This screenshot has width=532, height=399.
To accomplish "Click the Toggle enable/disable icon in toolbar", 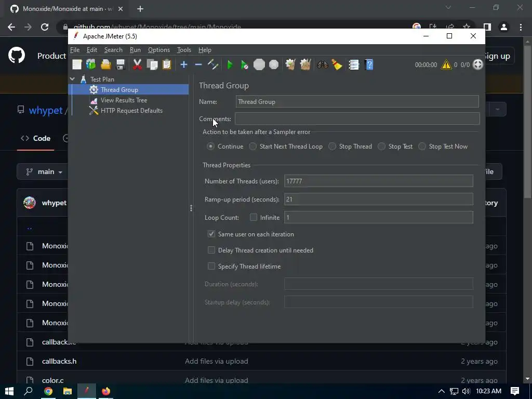I will (213, 64).
